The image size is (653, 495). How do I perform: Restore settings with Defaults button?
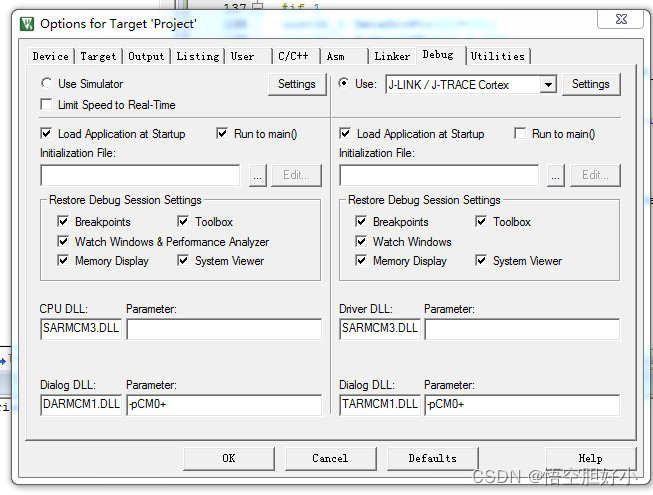[x=433, y=459]
